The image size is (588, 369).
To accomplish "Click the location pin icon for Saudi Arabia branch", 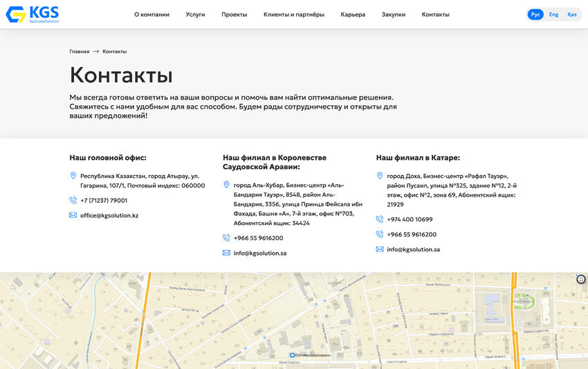I will 226,185.
